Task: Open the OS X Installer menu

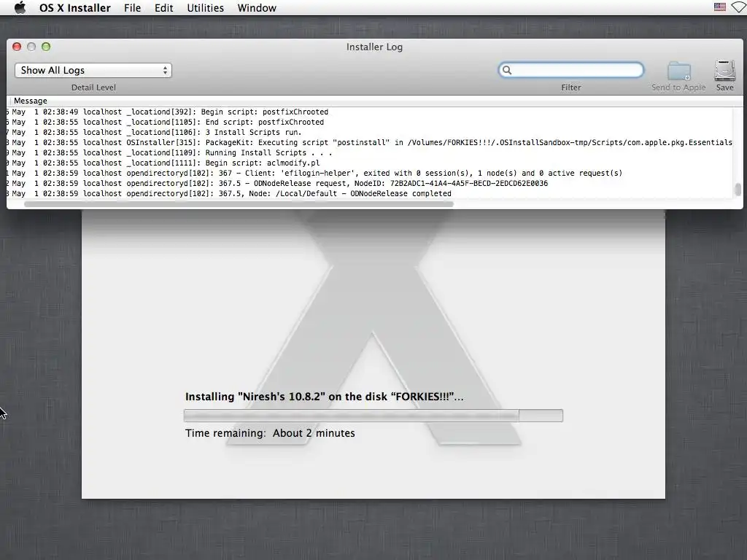Action: point(75,8)
